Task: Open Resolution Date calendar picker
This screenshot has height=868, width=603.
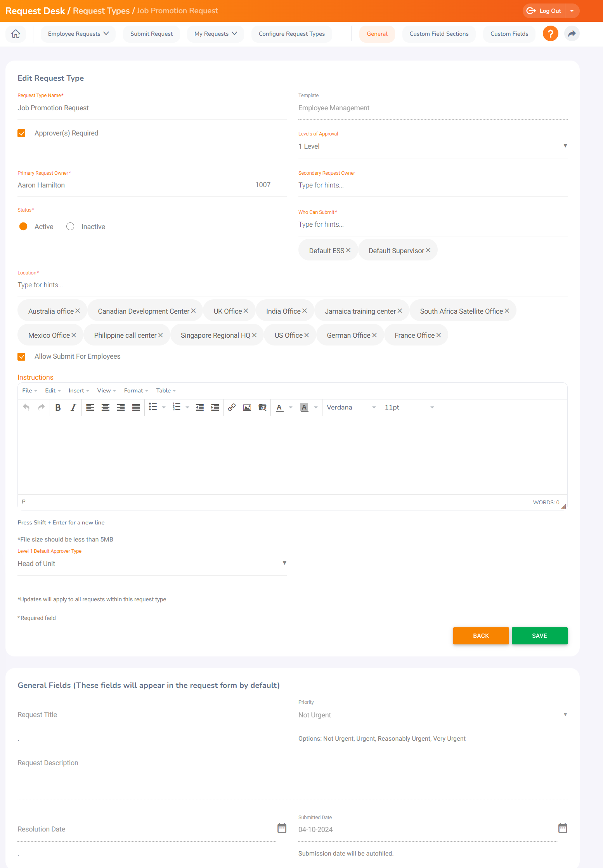Action: (x=282, y=828)
